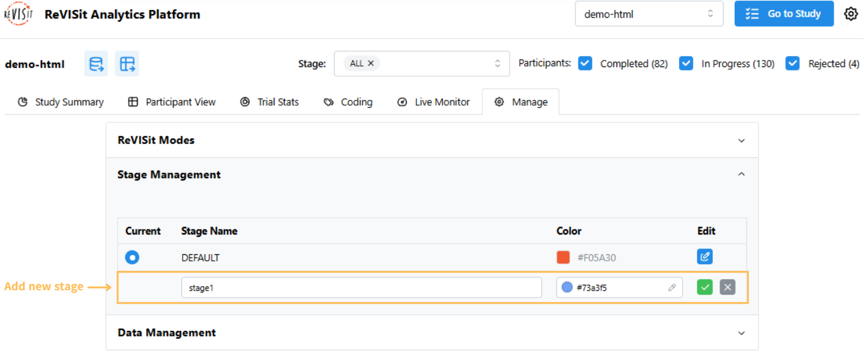Image resolution: width=868 pixels, height=360 pixels.
Task: Click the database export icon beside demo-html
Action: [x=96, y=64]
